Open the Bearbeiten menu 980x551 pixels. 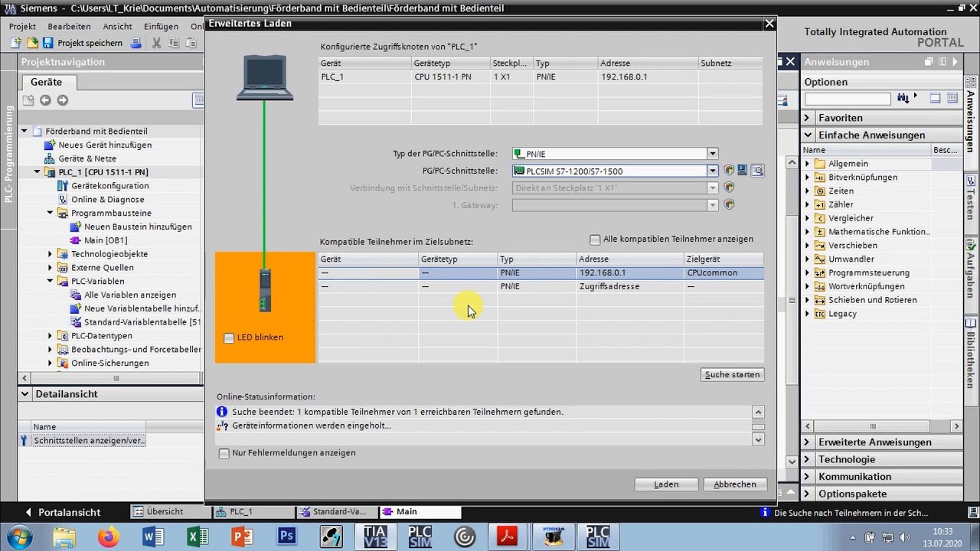coord(69,26)
